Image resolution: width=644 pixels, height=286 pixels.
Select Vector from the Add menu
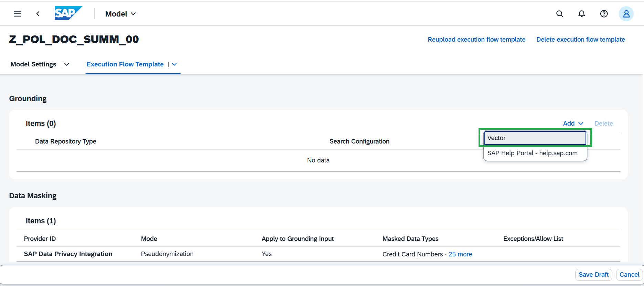(535, 138)
